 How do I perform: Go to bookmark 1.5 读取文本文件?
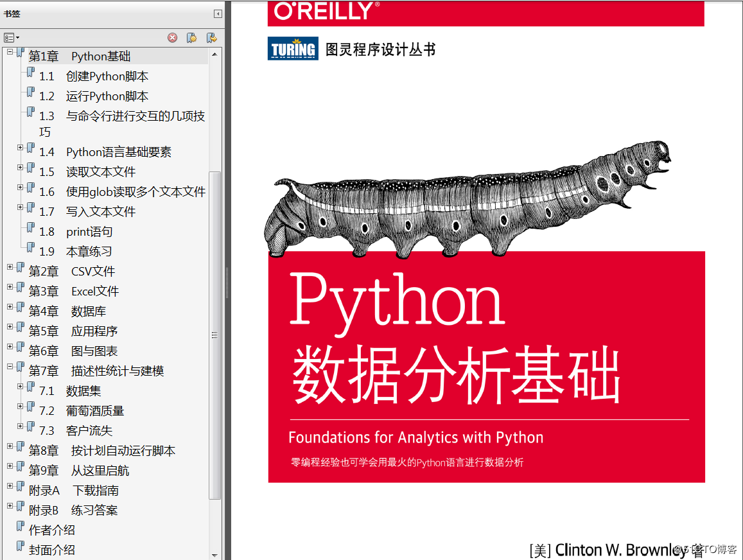click(87, 172)
